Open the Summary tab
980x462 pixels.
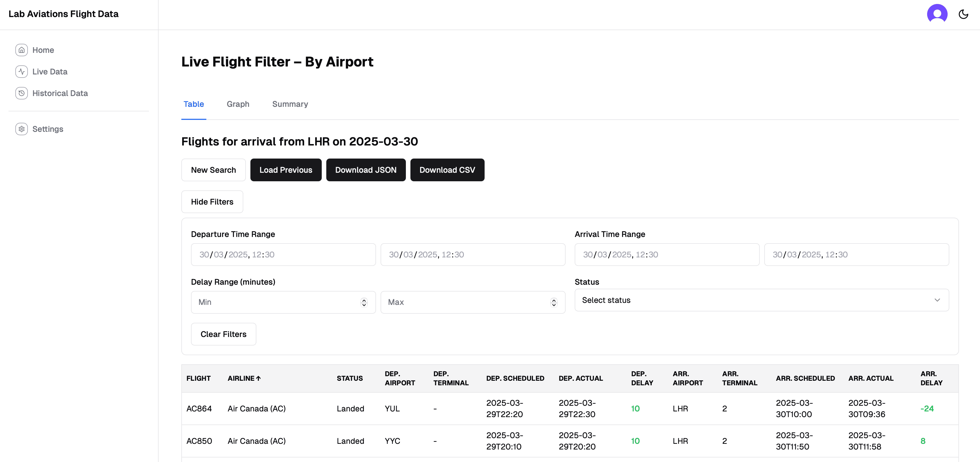click(x=290, y=104)
